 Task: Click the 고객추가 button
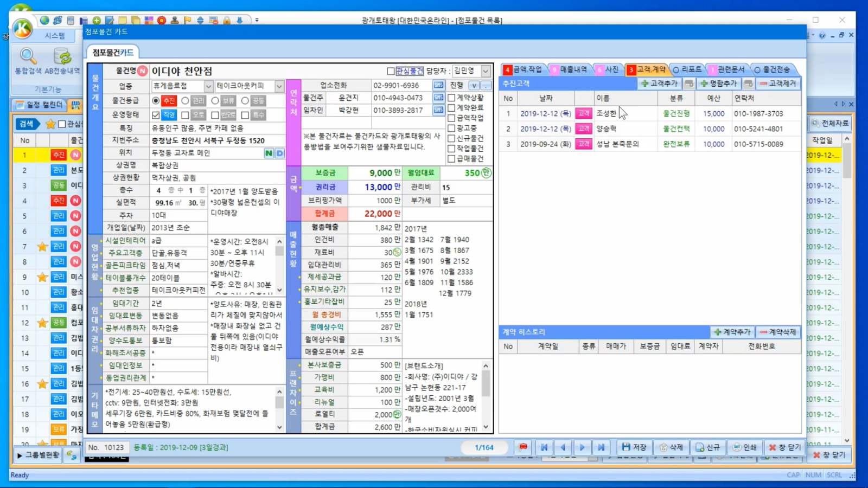660,84
